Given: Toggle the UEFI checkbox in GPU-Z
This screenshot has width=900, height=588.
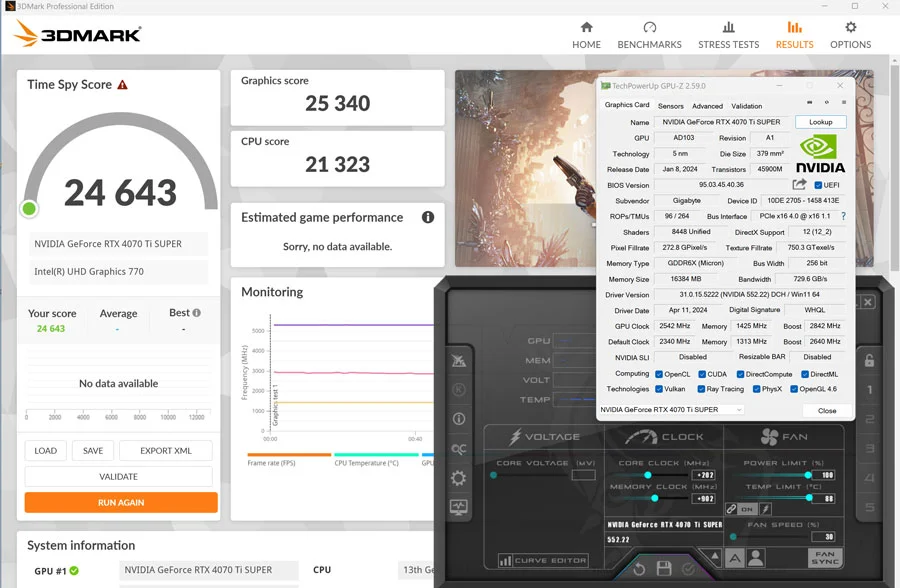Looking at the screenshot, I should (818, 185).
